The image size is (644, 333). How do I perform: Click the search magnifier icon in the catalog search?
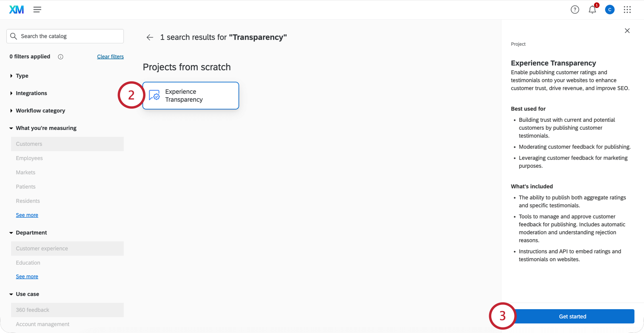(x=14, y=36)
